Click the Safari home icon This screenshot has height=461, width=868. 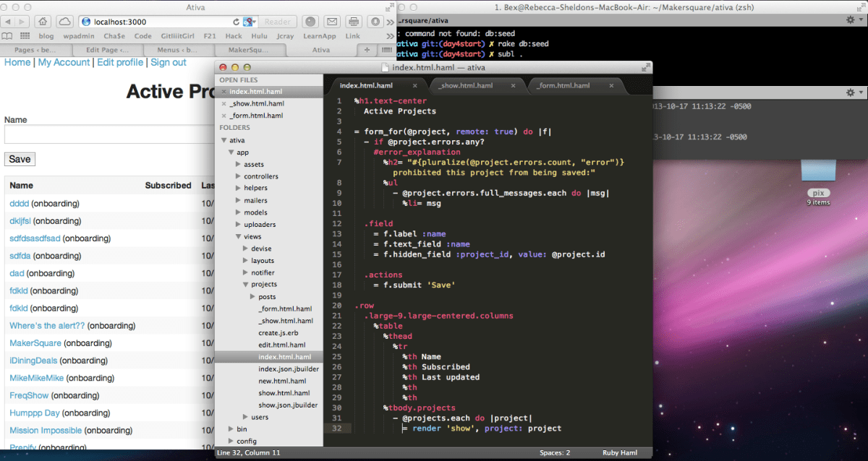43,22
